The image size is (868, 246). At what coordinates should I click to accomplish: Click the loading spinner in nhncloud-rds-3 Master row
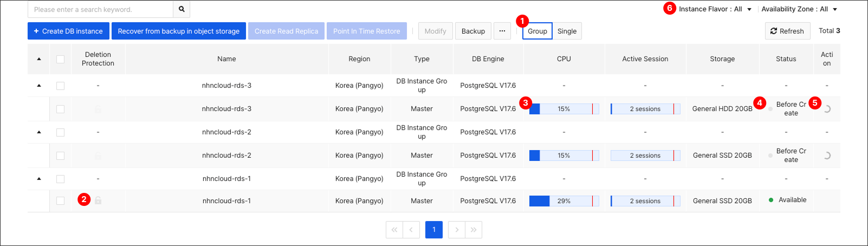coord(827,109)
